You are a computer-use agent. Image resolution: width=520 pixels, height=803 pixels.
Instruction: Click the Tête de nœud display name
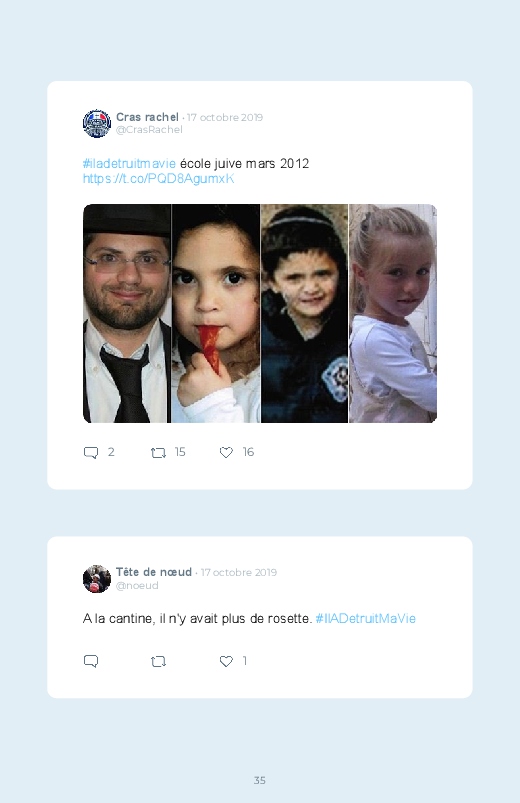click(x=154, y=572)
